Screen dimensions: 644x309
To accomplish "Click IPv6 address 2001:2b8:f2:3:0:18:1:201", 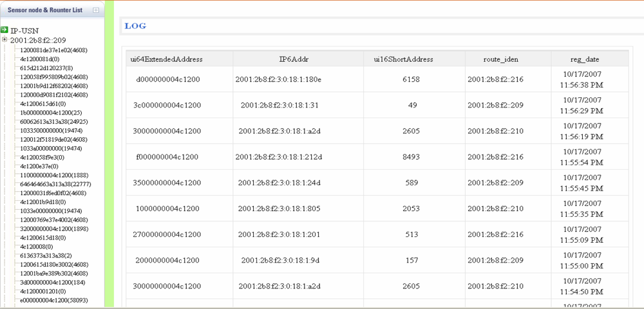I will tap(278, 234).
